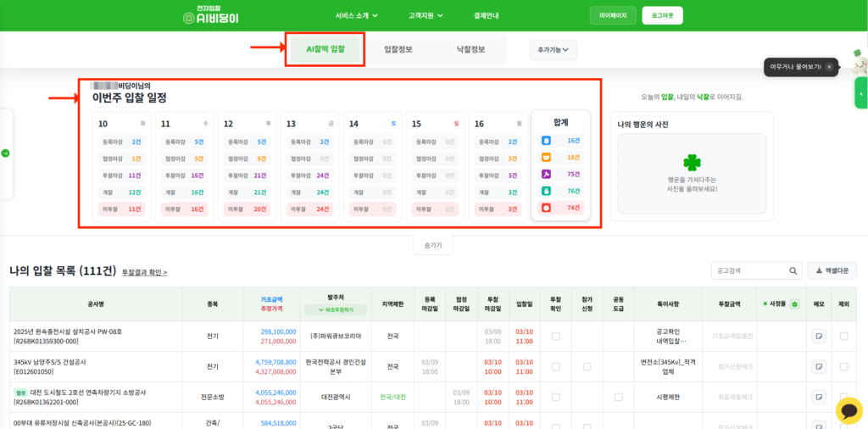
Task: Check 제외 box for 2025년 완속충전시설 row
Action: [843, 337]
